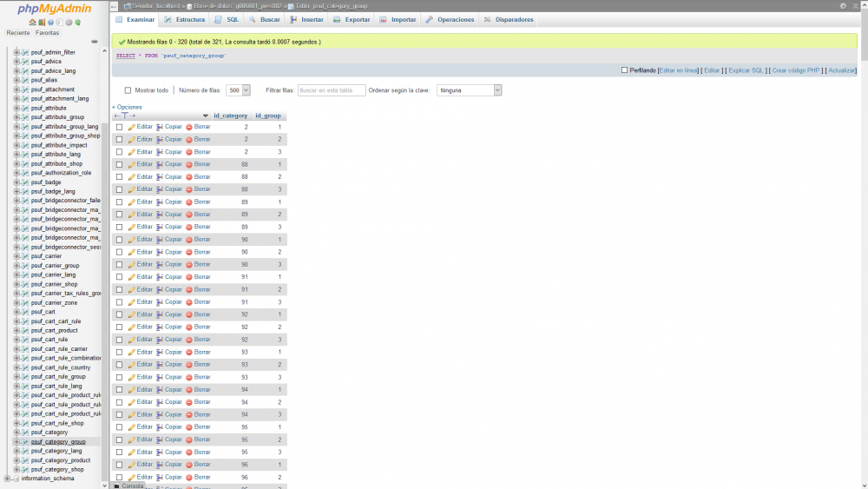868x489 pixels.
Task: Expand the + Opciones section
Action: (x=127, y=107)
